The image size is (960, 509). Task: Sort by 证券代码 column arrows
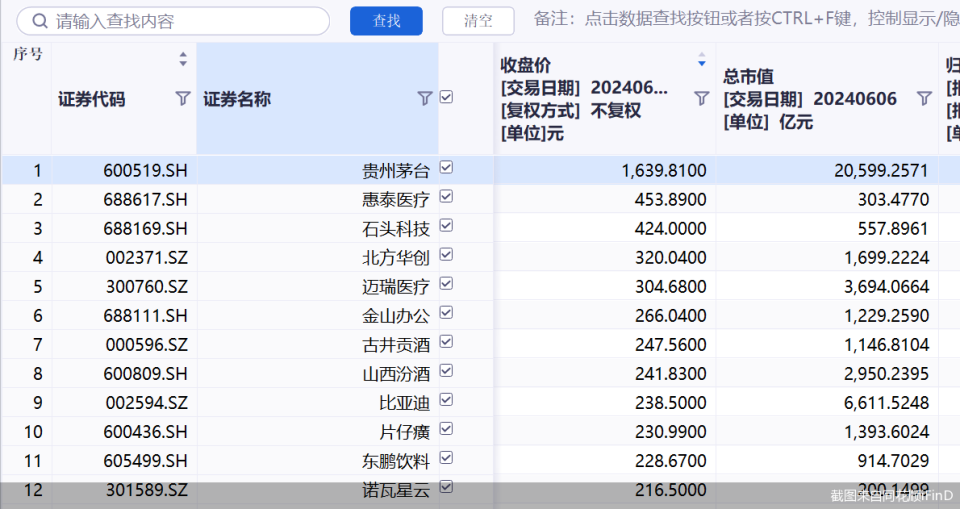[182, 59]
